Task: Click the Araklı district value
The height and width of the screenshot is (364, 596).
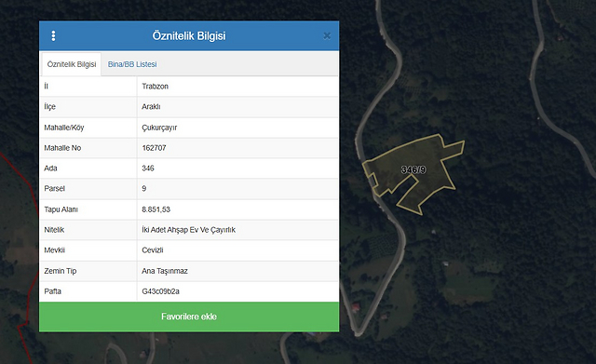Action: [x=151, y=107]
